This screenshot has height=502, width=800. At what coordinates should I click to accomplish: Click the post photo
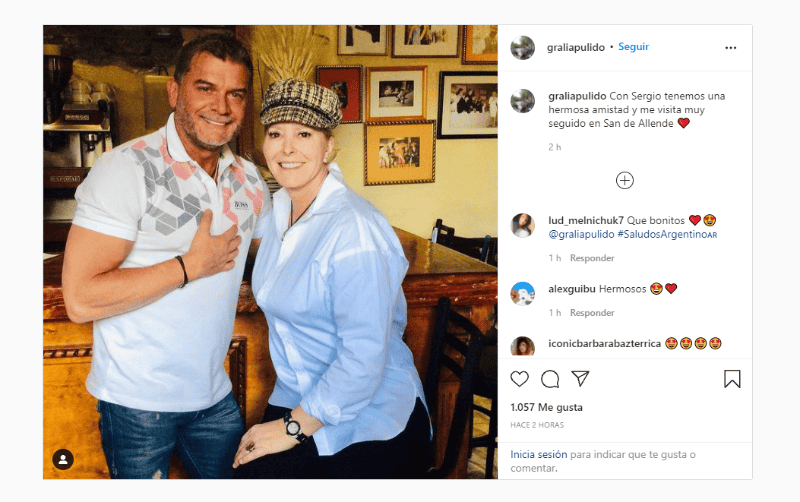point(270,250)
